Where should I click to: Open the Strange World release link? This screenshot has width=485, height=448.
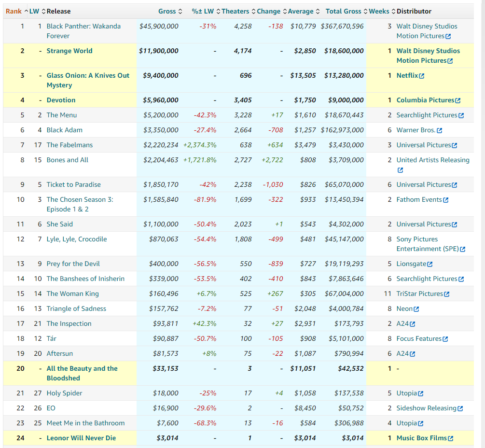pos(69,51)
